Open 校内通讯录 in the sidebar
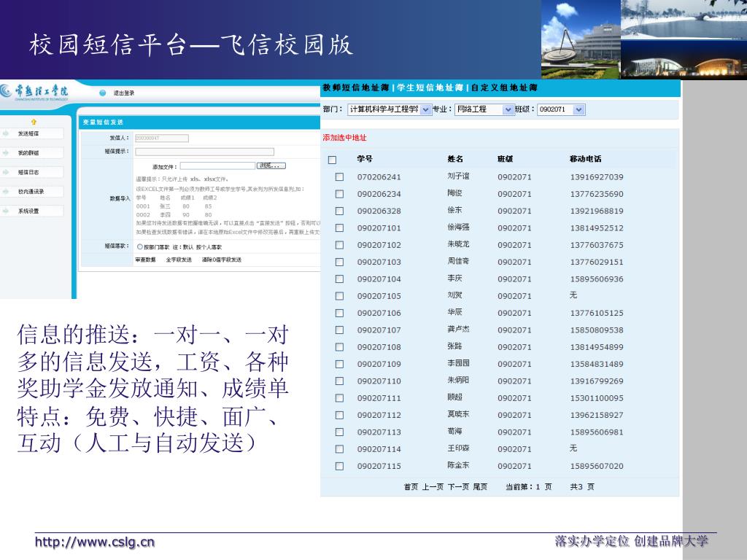This screenshot has width=747, height=560. click(31, 192)
